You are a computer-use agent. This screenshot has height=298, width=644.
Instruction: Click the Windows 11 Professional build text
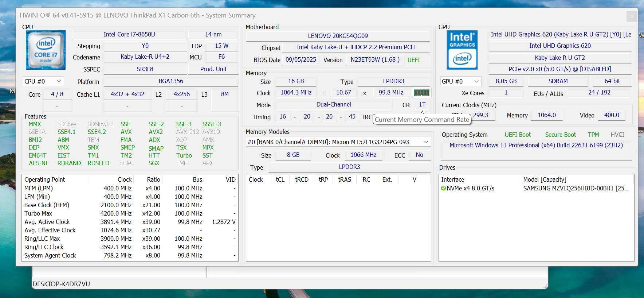click(x=536, y=145)
